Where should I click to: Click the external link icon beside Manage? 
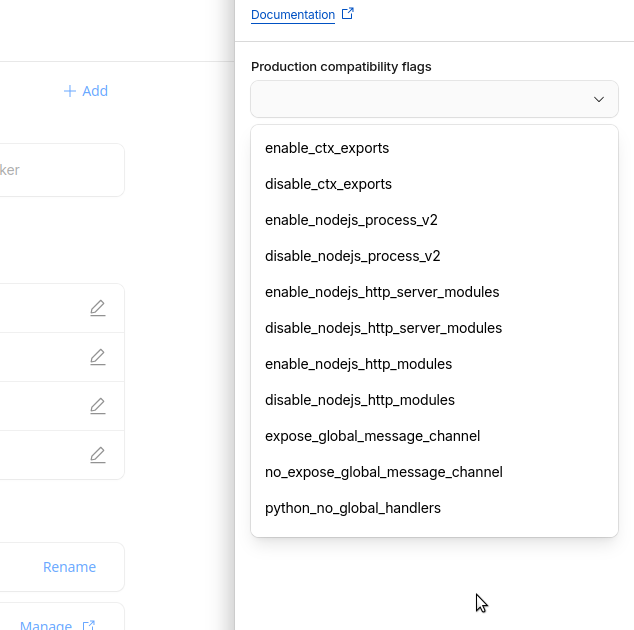point(89,625)
